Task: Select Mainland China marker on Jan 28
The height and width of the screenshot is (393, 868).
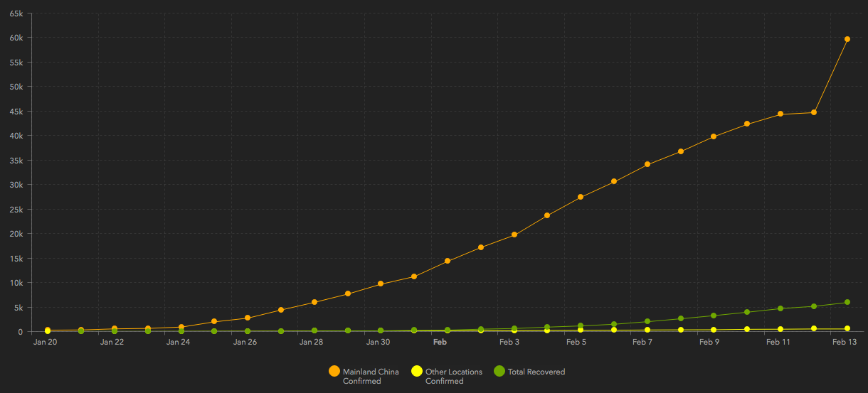Action: (314, 302)
